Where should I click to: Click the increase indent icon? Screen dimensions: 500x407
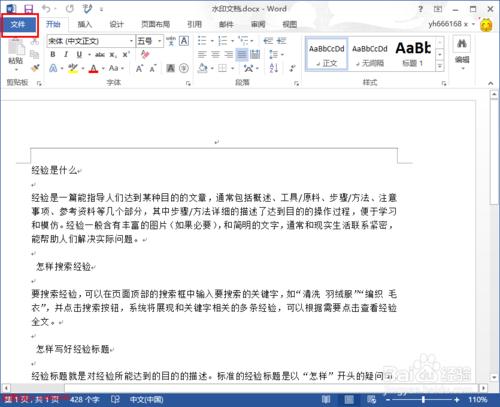tap(281, 41)
